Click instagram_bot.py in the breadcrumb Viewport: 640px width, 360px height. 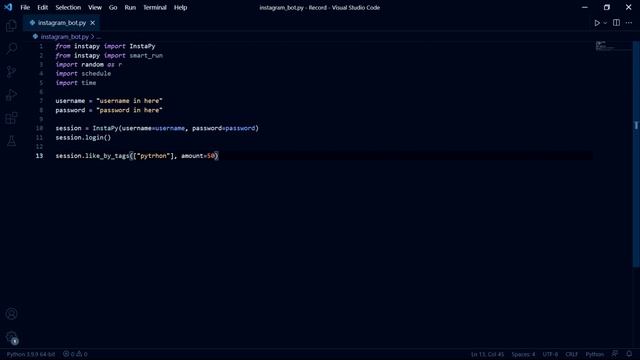(x=64, y=37)
